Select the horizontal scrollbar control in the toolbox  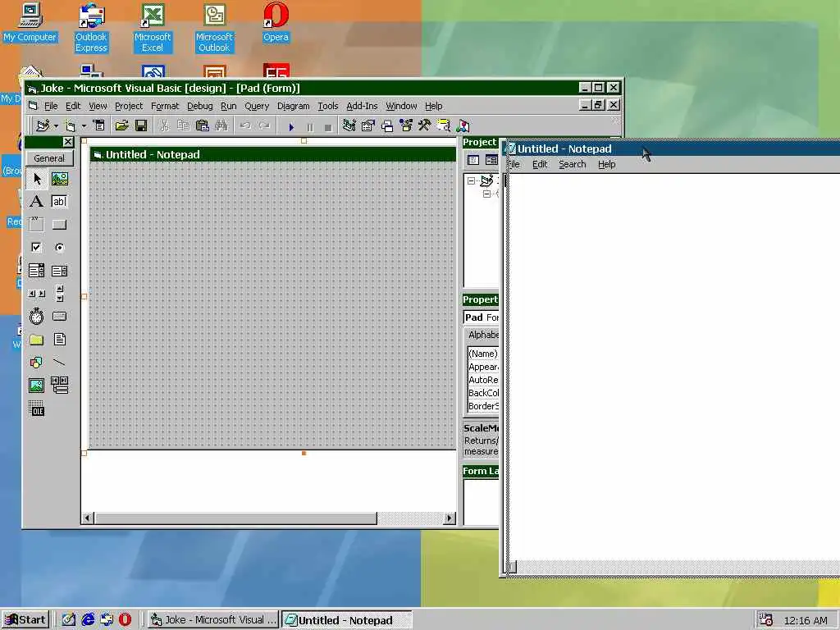point(36,294)
